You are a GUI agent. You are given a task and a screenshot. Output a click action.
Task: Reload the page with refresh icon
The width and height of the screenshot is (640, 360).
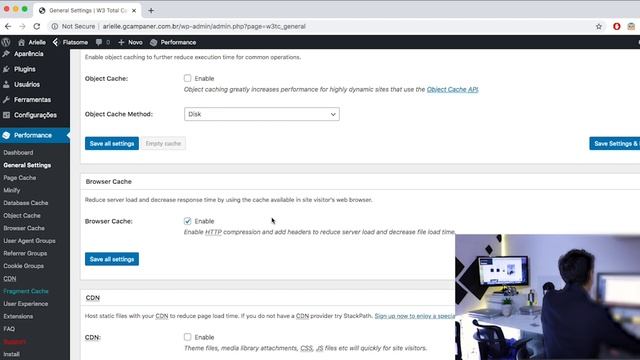(37, 26)
